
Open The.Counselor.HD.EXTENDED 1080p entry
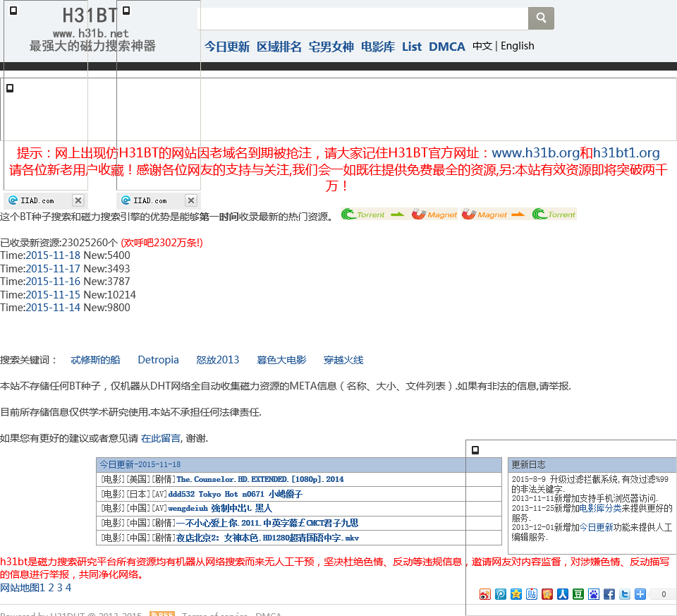pos(260,479)
